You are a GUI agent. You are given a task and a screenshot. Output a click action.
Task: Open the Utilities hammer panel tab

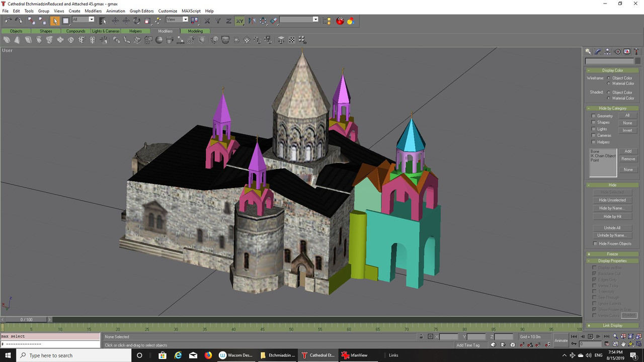pos(636,52)
